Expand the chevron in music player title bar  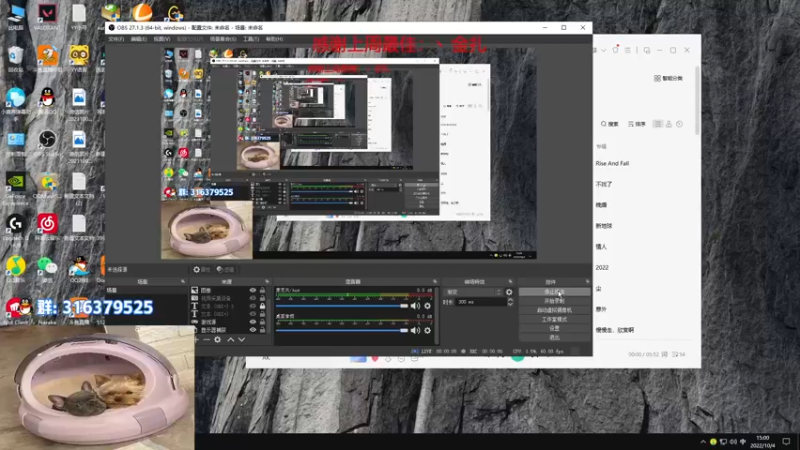point(604,50)
